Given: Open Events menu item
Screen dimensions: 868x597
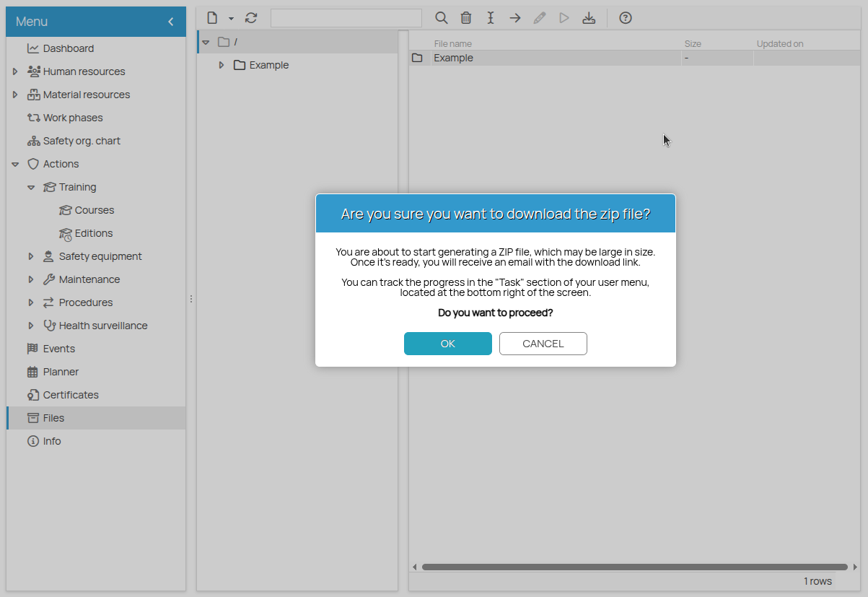Looking at the screenshot, I should (59, 349).
